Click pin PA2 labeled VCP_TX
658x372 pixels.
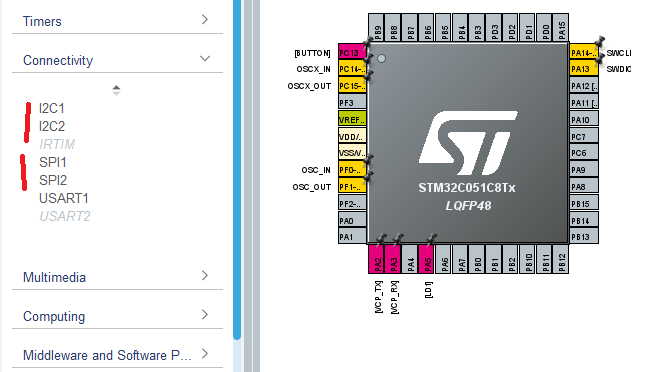376,259
